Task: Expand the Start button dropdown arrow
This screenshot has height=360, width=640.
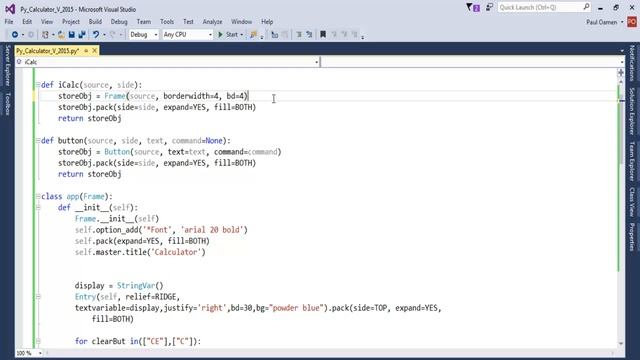Action: [242, 35]
